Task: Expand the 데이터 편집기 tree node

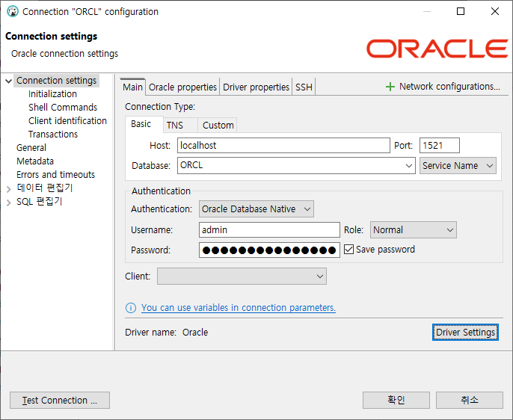Action: 8,188
